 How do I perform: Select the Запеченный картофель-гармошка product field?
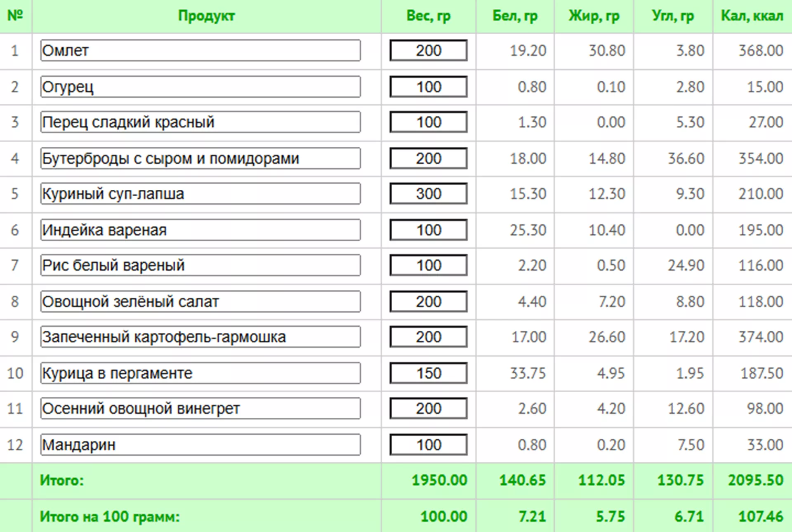coord(200,337)
